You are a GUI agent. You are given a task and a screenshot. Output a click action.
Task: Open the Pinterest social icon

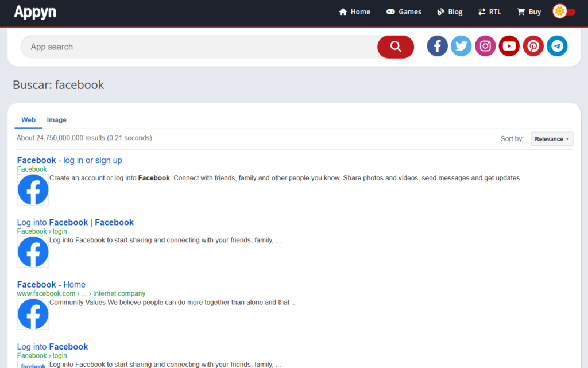pyautogui.click(x=533, y=46)
